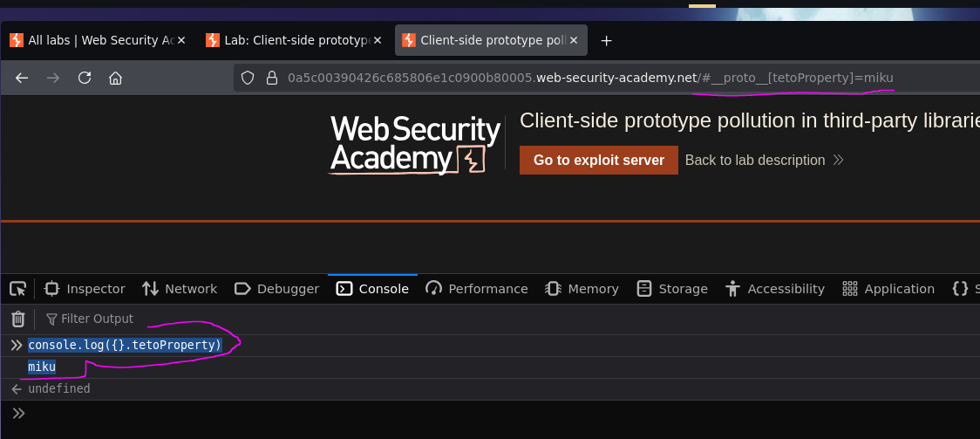This screenshot has width=980, height=439.
Task: Open the Application panel
Action: tap(888, 289)
